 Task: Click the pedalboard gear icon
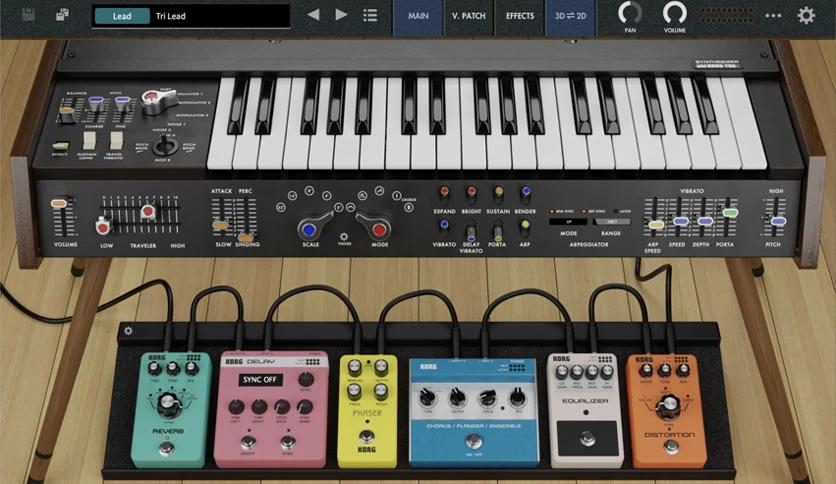pos(128,330)
